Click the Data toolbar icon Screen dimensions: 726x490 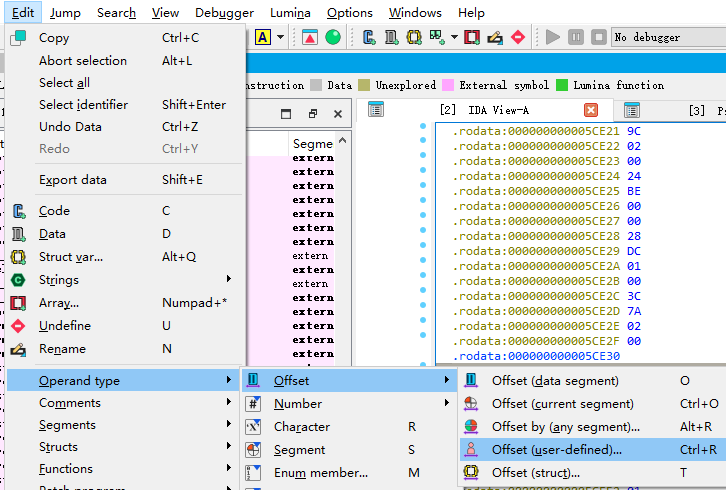(392, 37)
